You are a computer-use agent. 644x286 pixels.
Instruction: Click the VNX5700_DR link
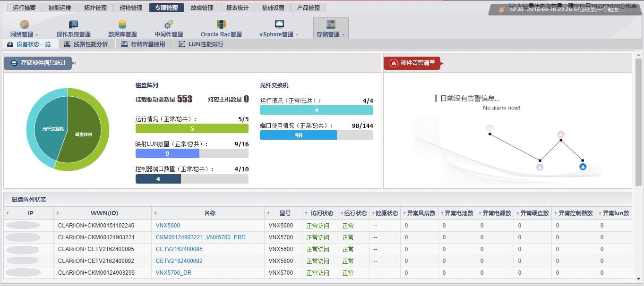click(173, 273)
